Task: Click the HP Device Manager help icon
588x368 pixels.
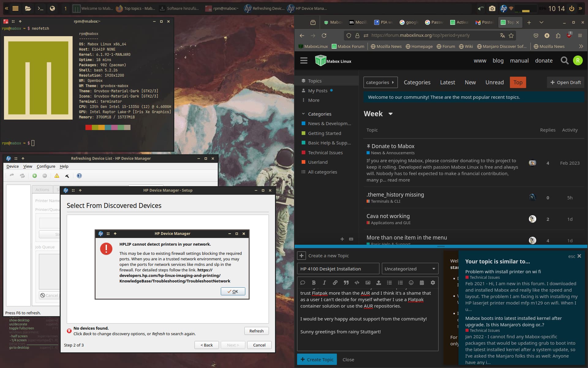Action: pyautogui.click(x=79, y=176)
